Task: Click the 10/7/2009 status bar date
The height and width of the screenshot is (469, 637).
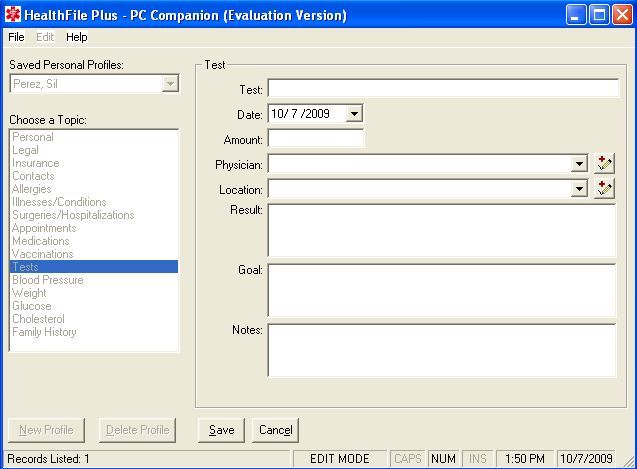Action: tap(586, 459)
